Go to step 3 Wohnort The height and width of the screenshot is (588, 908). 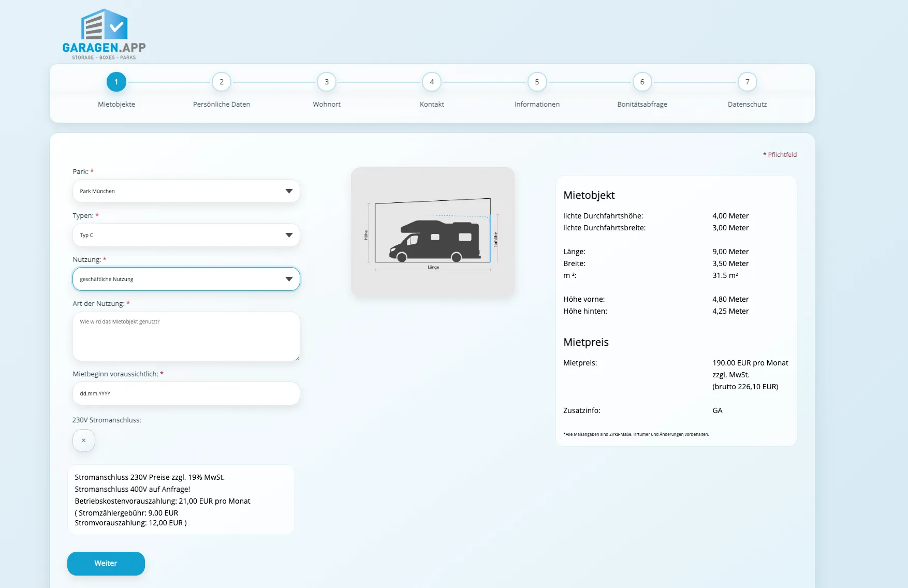coord(327,82)
